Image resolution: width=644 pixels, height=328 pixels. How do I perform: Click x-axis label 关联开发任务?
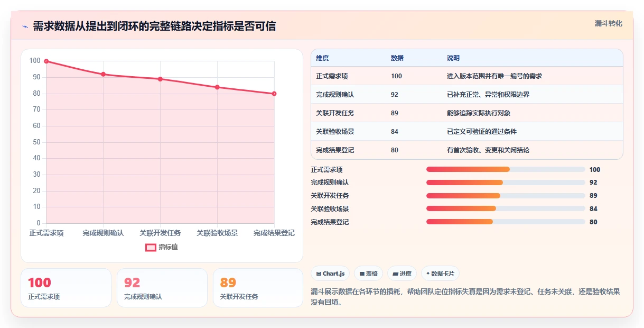160,233
